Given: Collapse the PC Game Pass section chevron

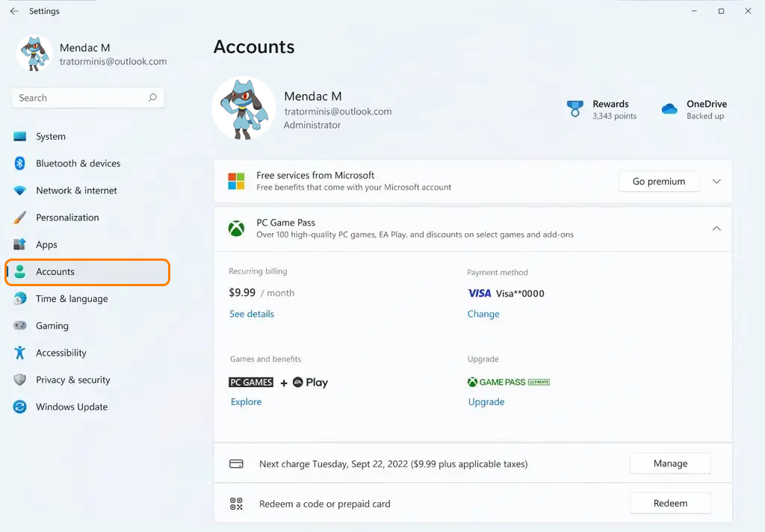Looking at the screenshot, I should pos(716,229).
